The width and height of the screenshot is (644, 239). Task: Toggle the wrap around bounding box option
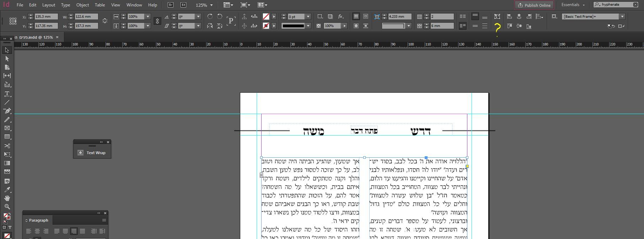pyautogui.click(x=365, y=17)
